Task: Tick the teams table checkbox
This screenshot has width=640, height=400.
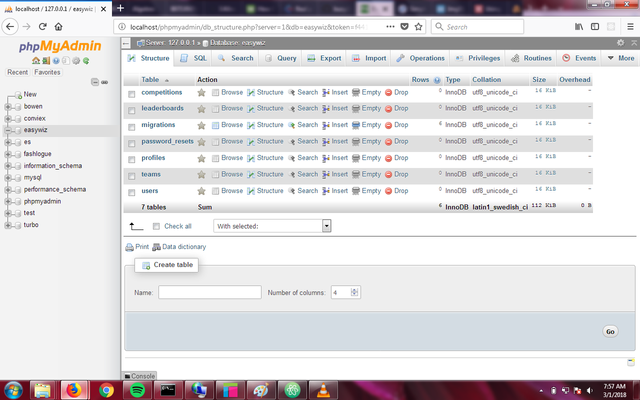Action: (131, 176)
